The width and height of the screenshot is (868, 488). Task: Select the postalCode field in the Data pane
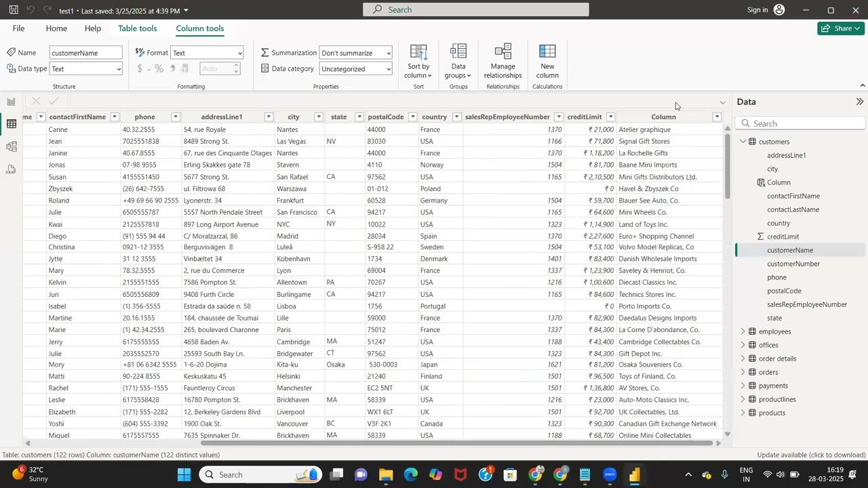pyautogui.click(x=784, y=291)
